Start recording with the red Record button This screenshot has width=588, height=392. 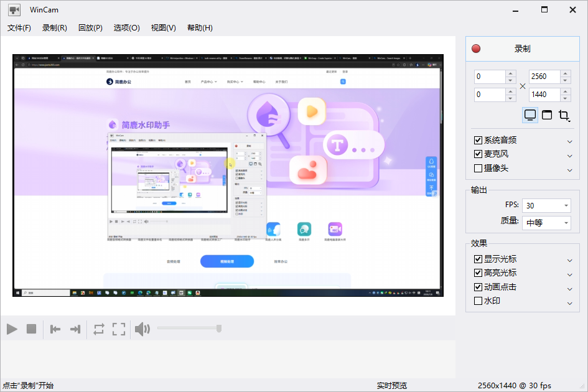[523, 49]
